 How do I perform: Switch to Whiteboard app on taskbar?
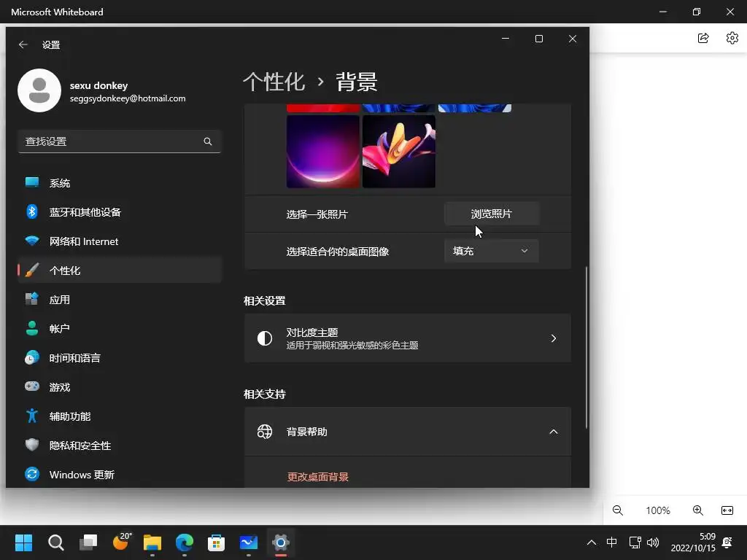(249, 542)
